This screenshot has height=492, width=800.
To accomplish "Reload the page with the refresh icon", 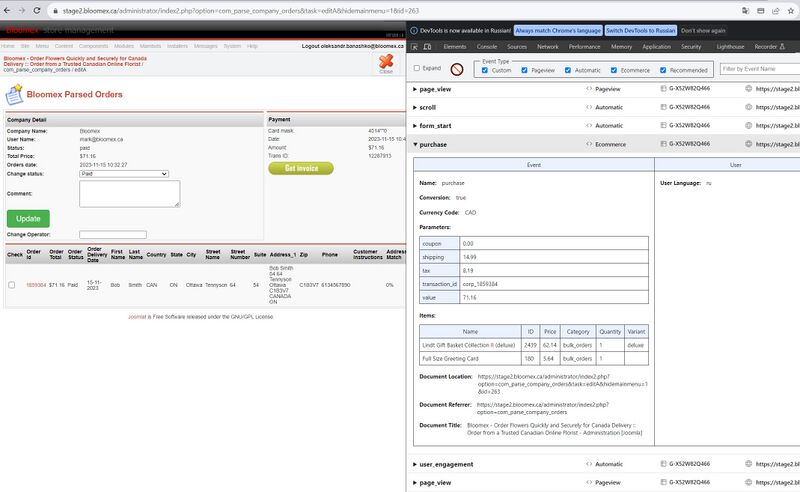I will pyautogui.click(x=37, y=10).
